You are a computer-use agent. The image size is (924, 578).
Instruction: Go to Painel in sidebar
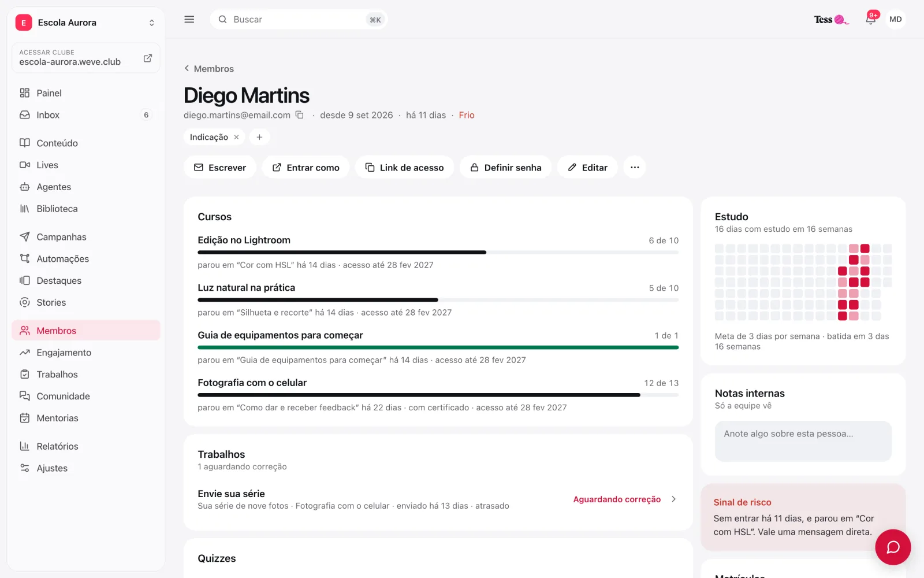(x=85, y=93)
